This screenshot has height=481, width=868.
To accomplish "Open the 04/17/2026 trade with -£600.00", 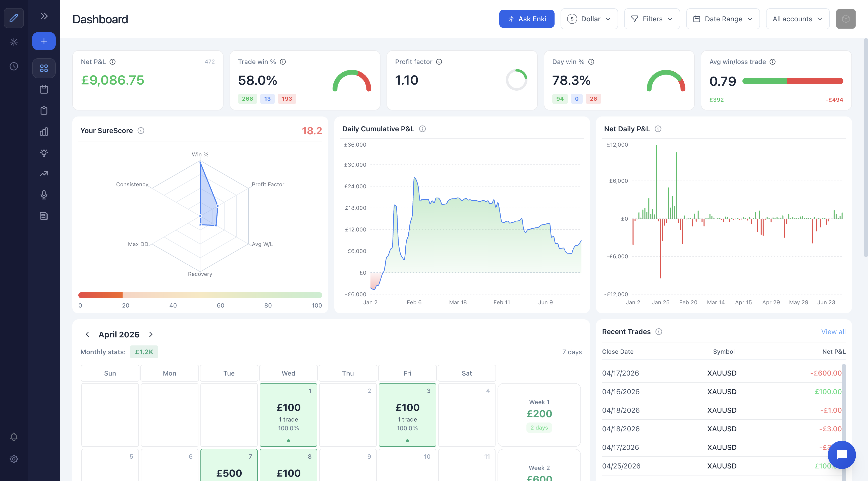I will click(722, 373).
